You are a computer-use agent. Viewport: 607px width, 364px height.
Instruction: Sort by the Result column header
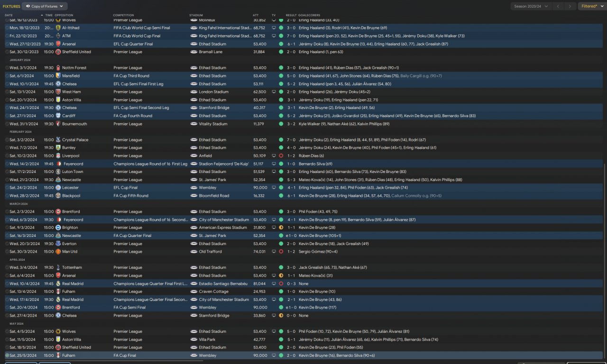coord(291,15)
